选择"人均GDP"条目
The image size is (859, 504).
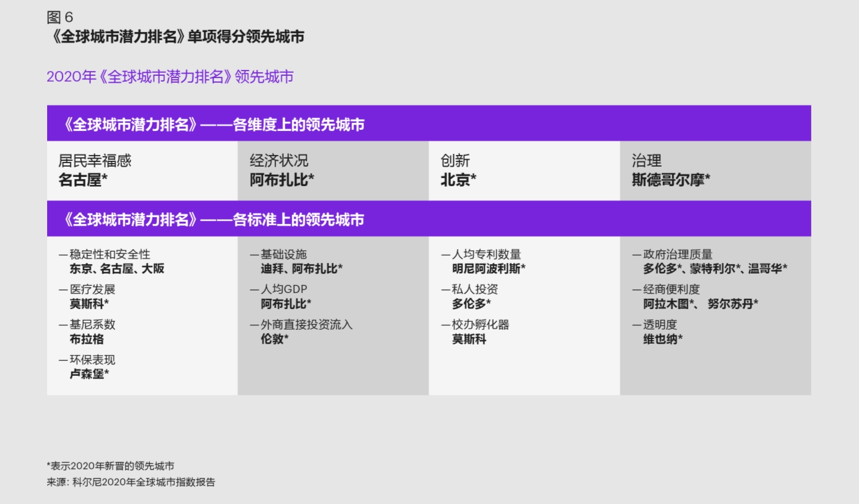click(x=279, y=288)
